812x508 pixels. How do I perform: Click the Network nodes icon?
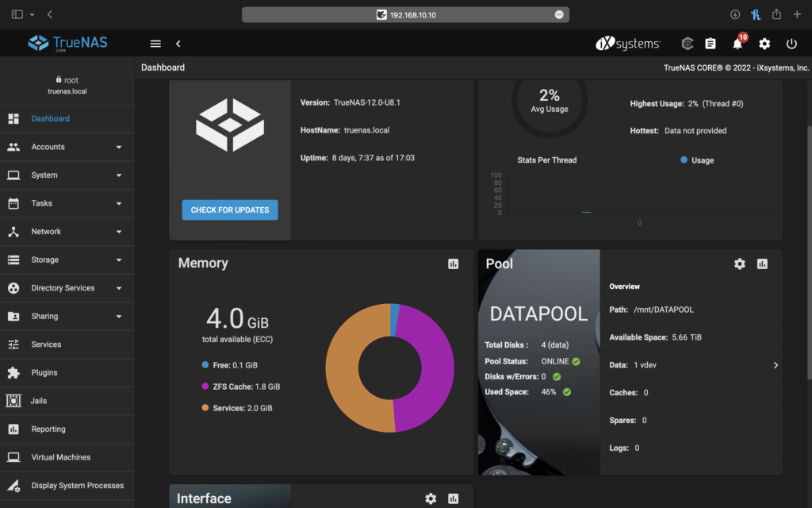pos(13,232)
